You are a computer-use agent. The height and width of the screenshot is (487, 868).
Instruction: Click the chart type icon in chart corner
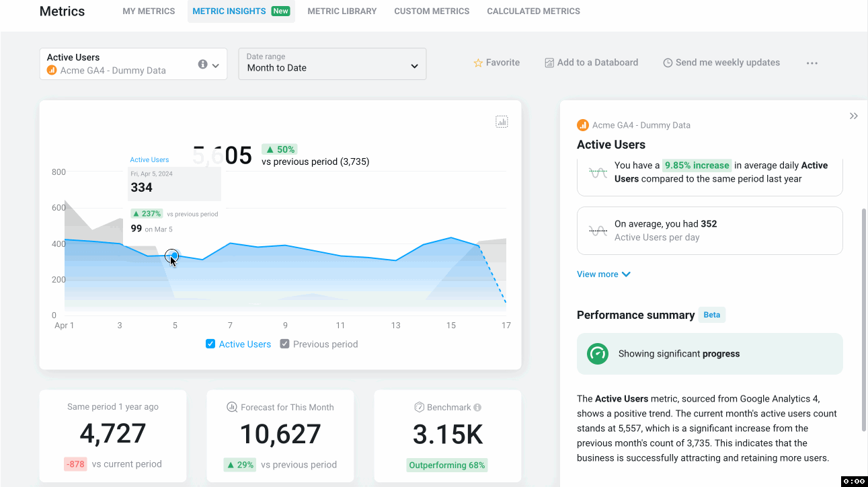pyautogui.click(x=502, y=122)
